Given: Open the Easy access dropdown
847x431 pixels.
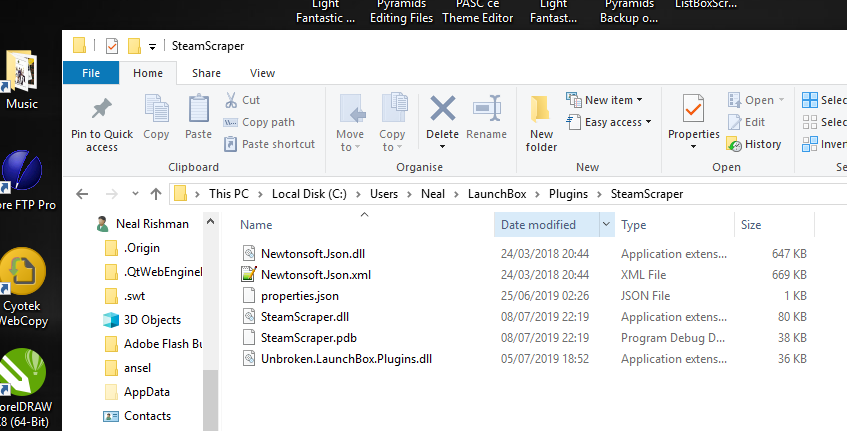Looking at the screenshot, I should click(x=608, y=122).
